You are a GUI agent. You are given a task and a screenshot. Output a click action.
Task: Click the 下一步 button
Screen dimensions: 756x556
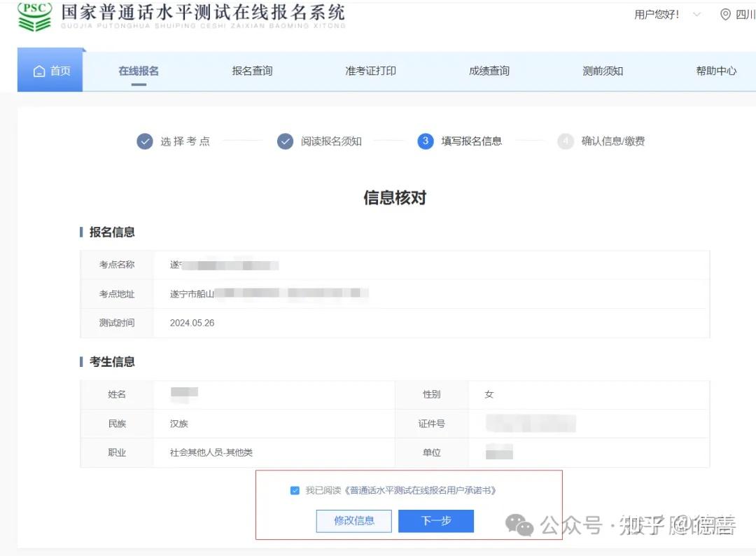tap(435, 521)
